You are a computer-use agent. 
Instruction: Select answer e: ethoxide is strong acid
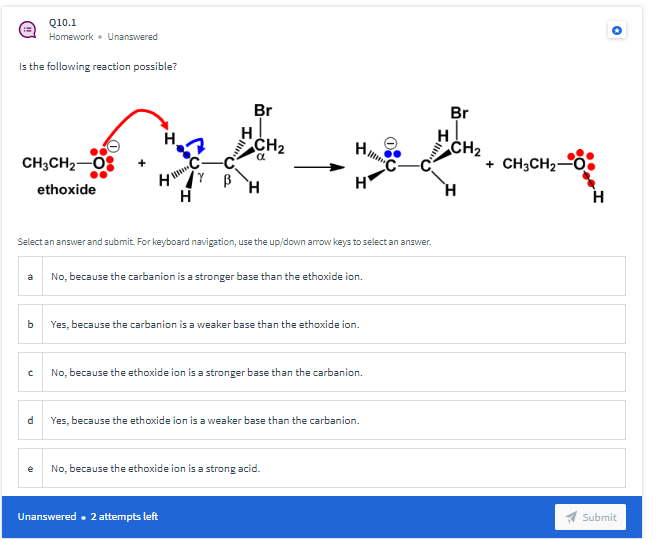(321, 468)
